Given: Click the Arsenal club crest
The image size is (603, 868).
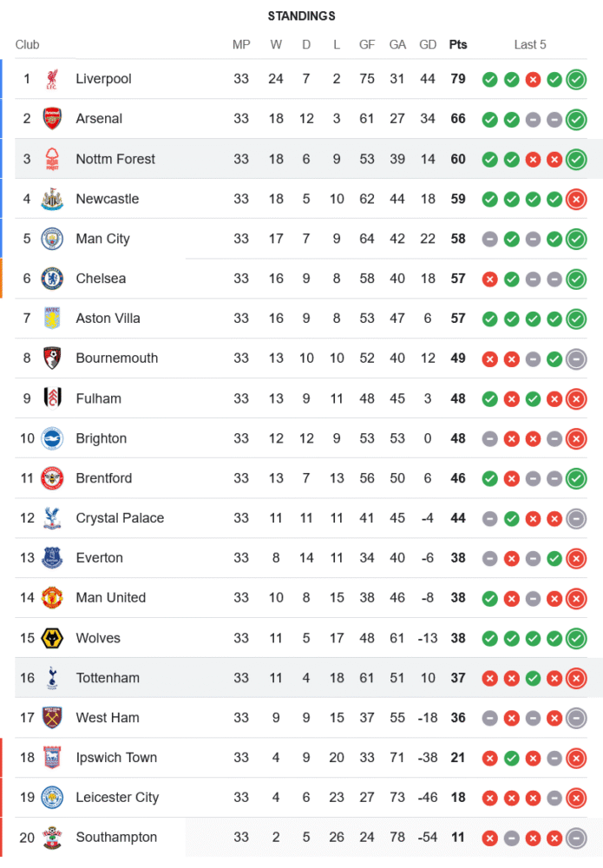Looking at the screenshot, I should (x=52, y=119).
